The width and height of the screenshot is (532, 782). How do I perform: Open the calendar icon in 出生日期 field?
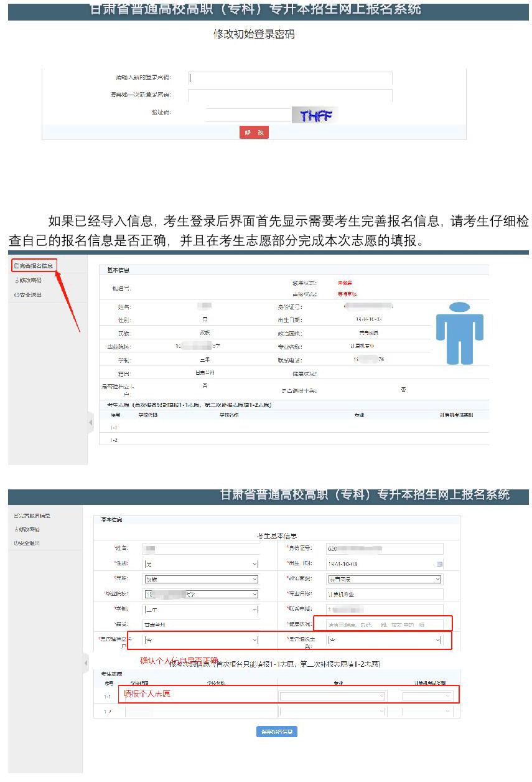[x=439, y=564]
